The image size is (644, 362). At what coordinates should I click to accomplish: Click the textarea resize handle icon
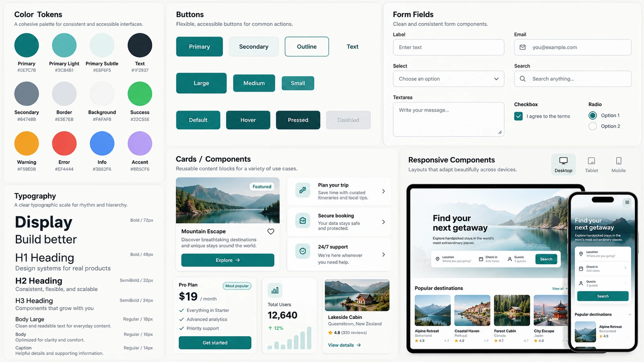point(500,132)
